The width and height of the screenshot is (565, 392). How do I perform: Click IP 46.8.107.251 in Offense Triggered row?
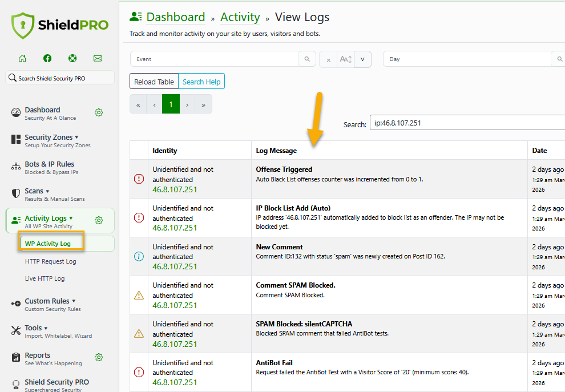(x=175, y=189)
